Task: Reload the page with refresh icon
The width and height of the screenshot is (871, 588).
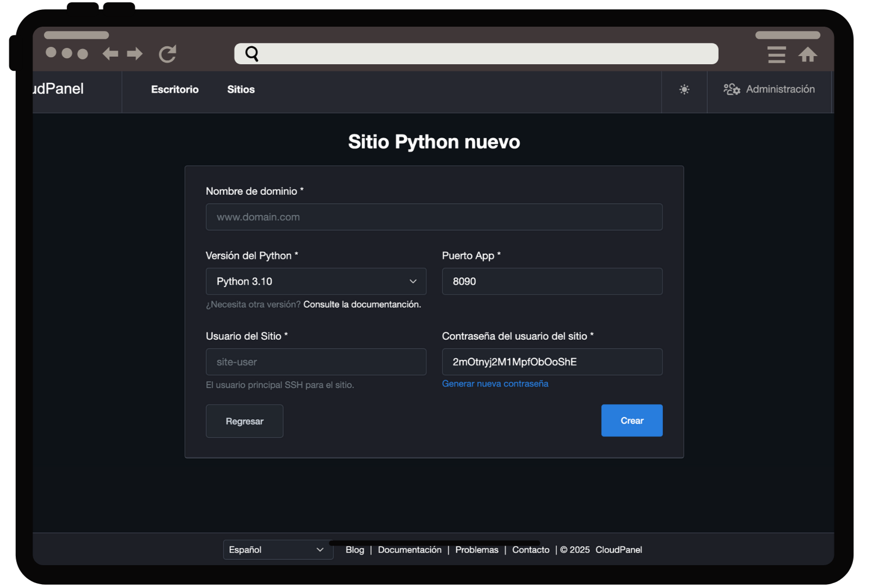Action: pyautogui.click(x=168, y=54)
